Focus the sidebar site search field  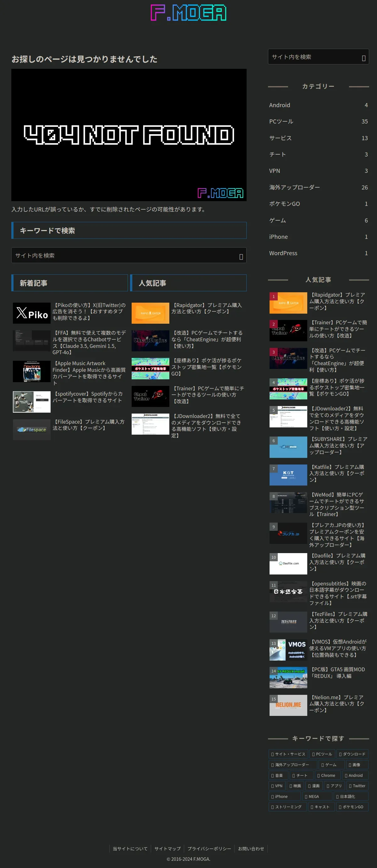(x=318, y=57)
